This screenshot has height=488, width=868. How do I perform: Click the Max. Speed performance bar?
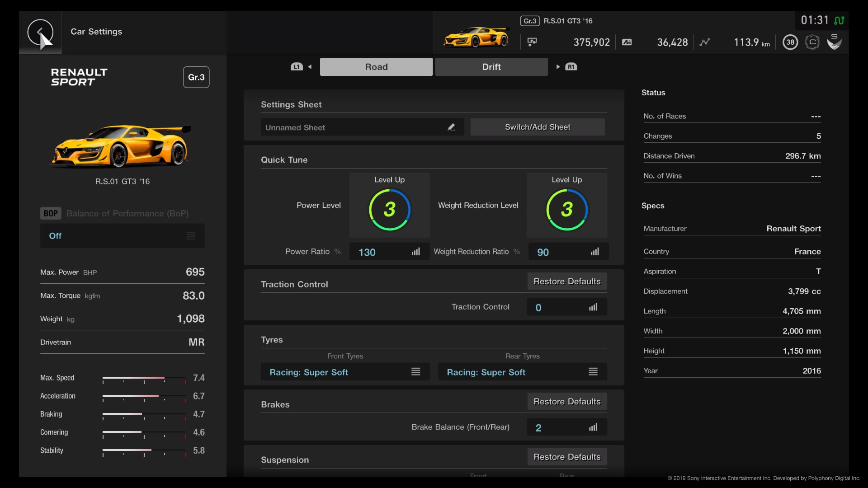(x=144, y=379)
